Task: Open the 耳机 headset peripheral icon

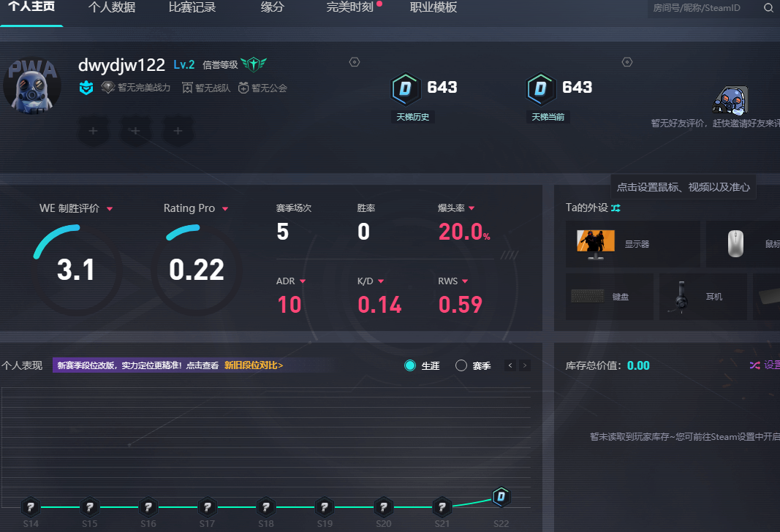Action: 680,296
